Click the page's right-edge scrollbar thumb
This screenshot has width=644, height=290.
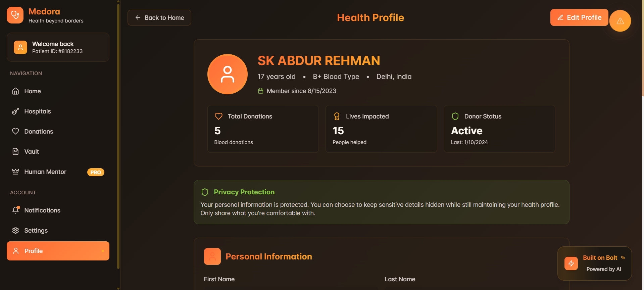(643, 49)
